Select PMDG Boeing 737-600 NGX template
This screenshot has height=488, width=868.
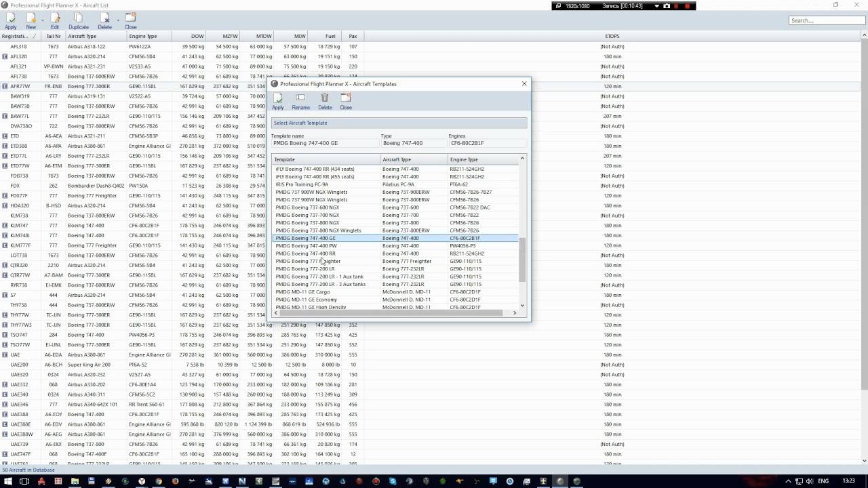(395, 207)
